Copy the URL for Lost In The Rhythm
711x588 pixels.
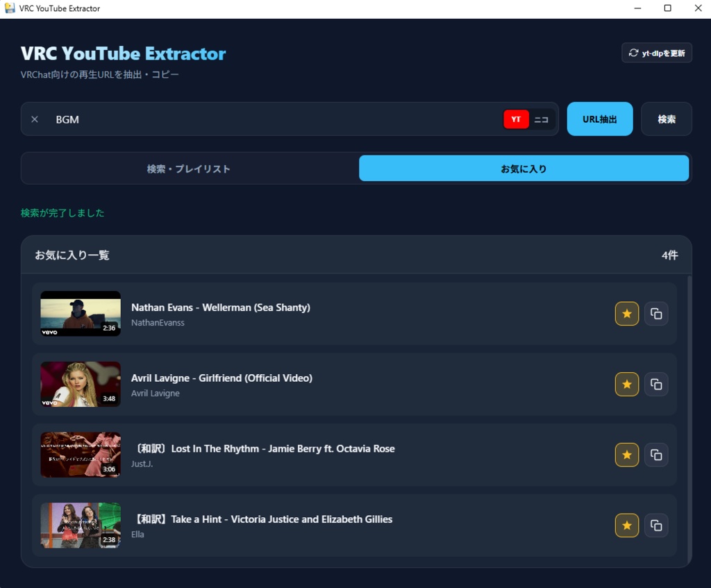[656, 455]
